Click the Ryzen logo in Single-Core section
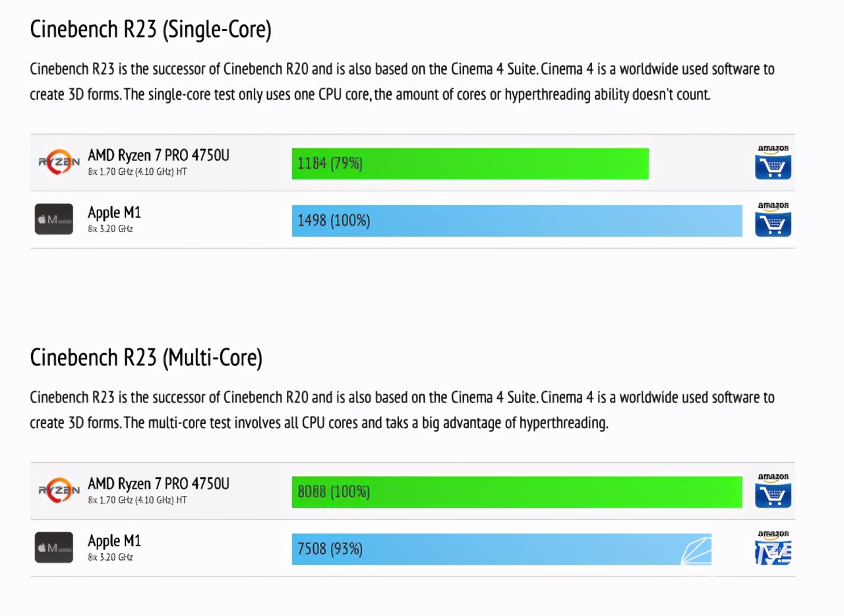Image resolution: width=844 pixels, height=616 pixels. 59,162
